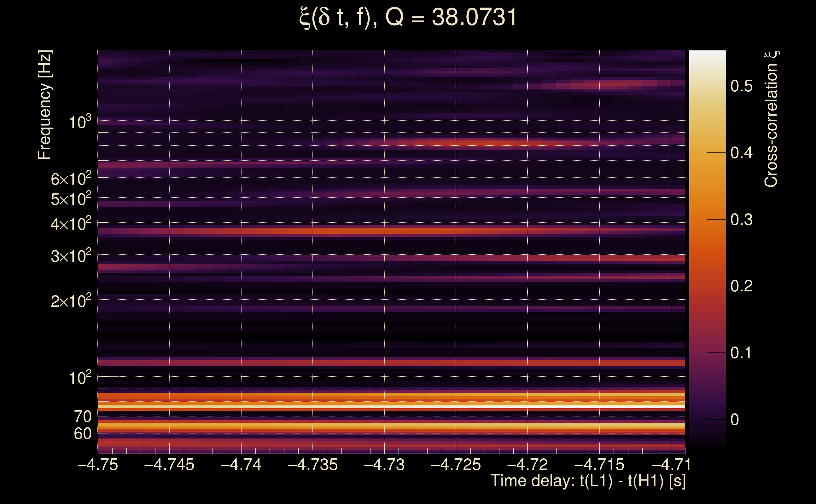Click the -4.73 x-axis tick label
Screen dimensions: 816x504
click(x=384, y=464)
